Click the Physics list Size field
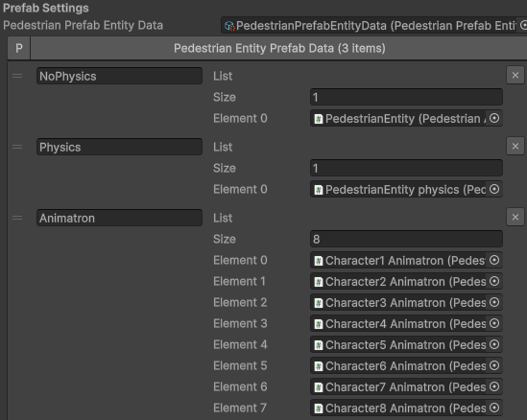The height and width of the screenshot is (420, 527). tap(406, 168)
